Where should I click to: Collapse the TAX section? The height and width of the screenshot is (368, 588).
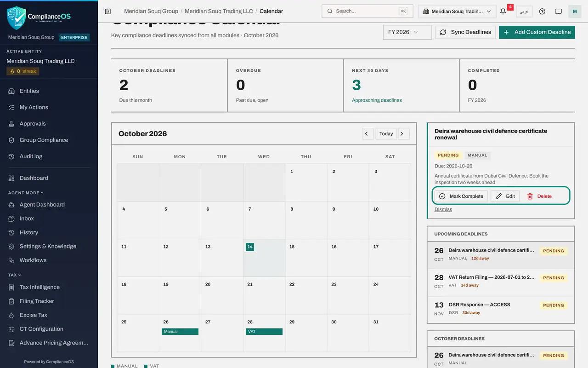(15, 275)
